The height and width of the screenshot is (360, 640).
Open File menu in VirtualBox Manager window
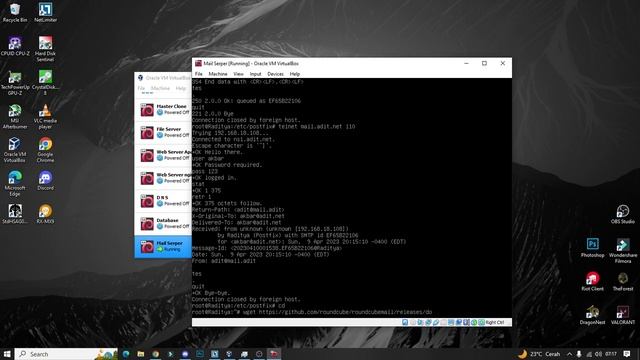(141, 88)
